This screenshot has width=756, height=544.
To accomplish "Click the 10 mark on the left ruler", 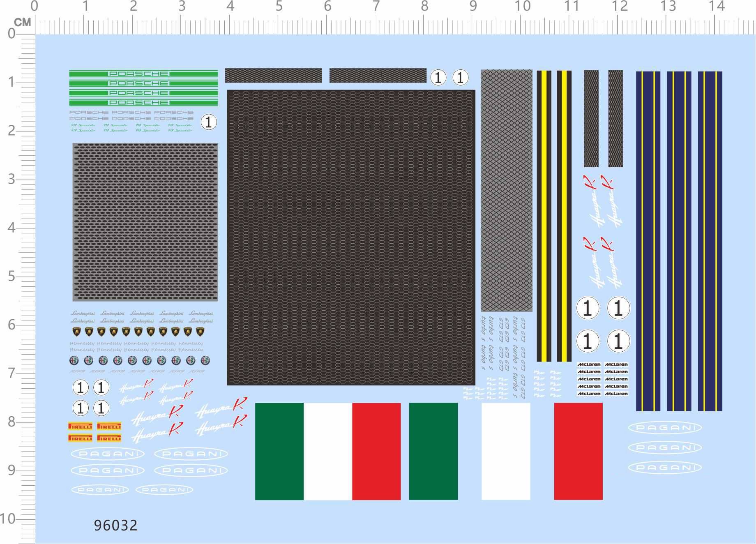I will [8, 519].
